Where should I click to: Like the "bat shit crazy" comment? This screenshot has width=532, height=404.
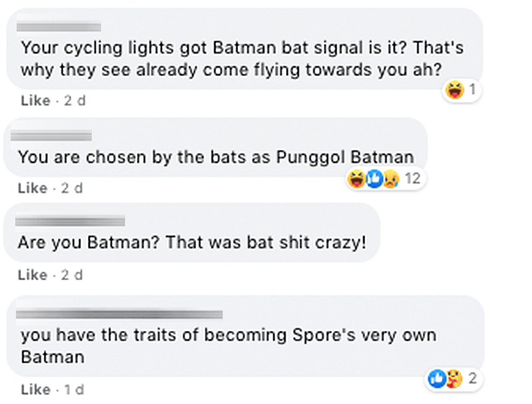point(33,275)
